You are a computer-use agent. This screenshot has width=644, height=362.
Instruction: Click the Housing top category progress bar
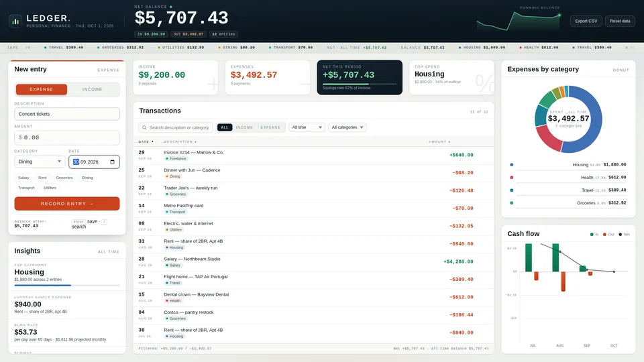pos(67,286)
